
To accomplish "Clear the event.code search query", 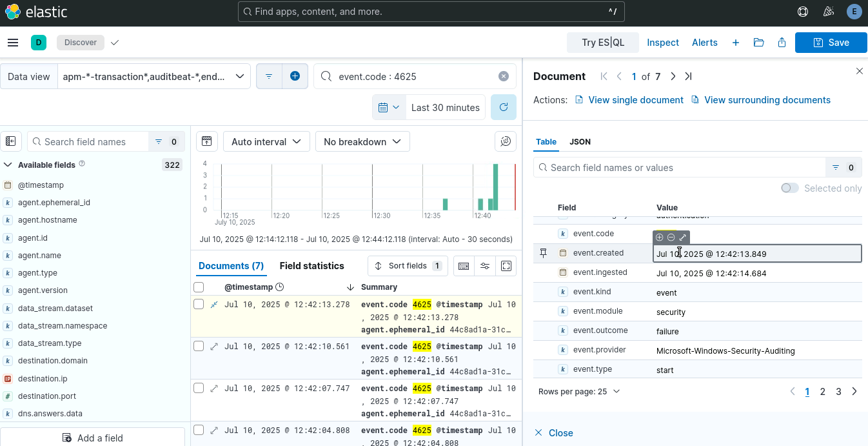I will [504, 76].
